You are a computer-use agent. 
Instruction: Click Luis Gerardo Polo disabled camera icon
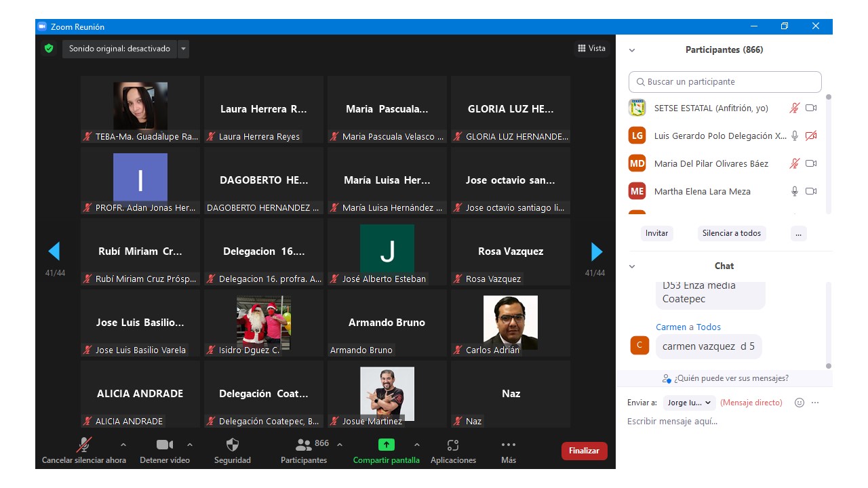click(x=811, y=136)
